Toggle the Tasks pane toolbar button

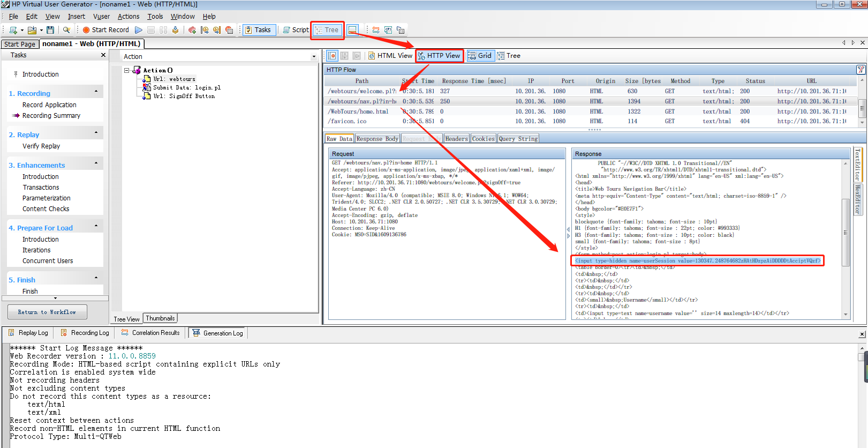coord(258,30)
